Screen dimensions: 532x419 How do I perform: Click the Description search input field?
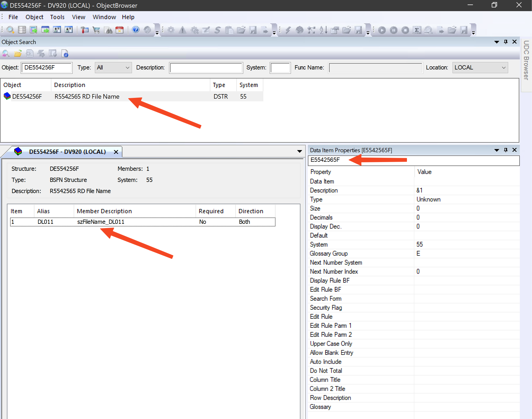click(206, 68)
